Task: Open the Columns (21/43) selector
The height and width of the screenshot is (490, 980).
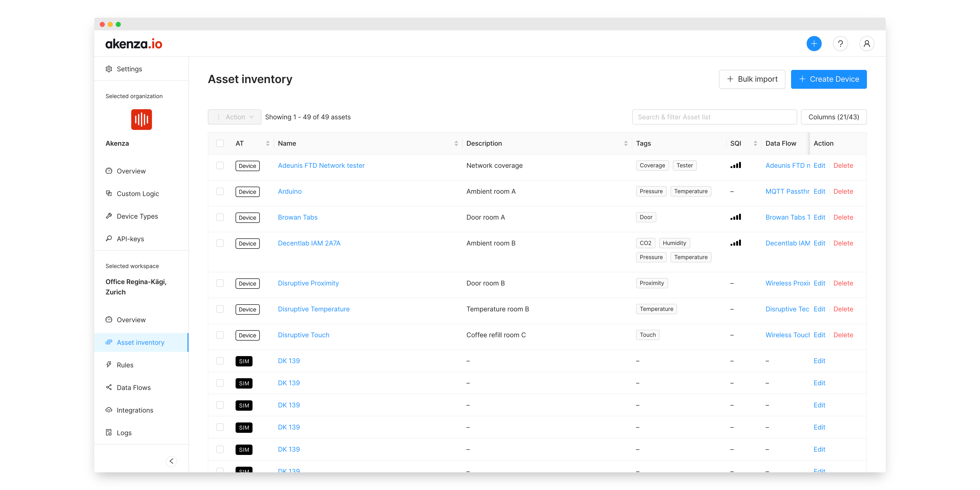Action: tap(833, 117)
